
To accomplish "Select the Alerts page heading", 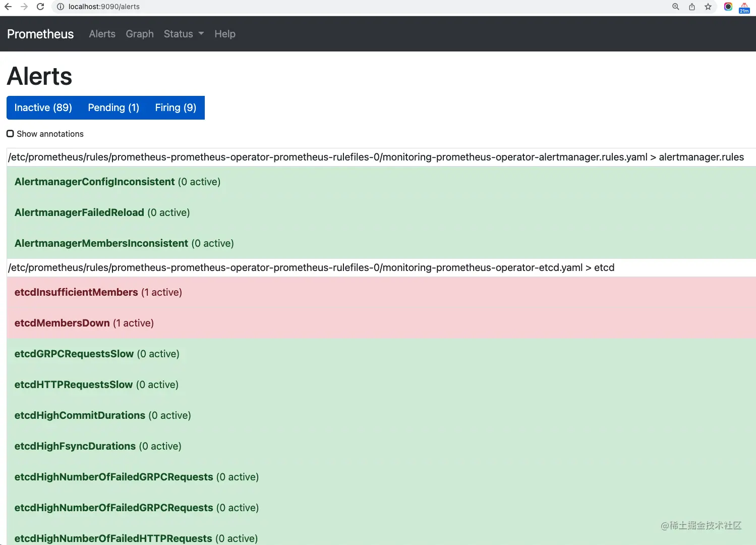I will [39, 76].
